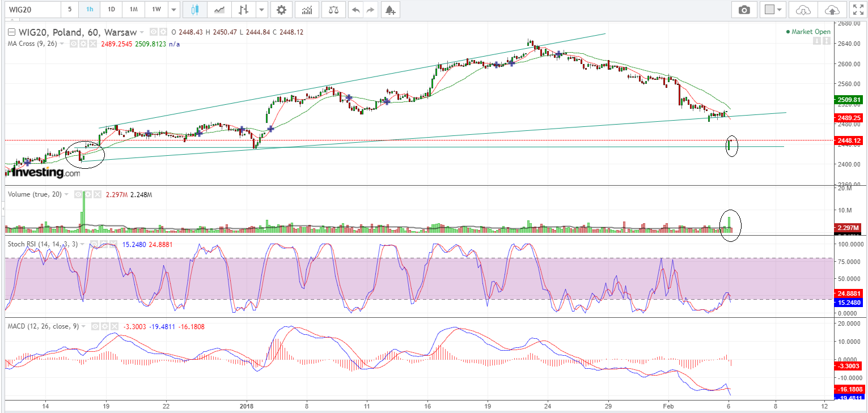Switch to the area chart style
The height and width of the screenshot is (413, 868).
click(219, 10)
